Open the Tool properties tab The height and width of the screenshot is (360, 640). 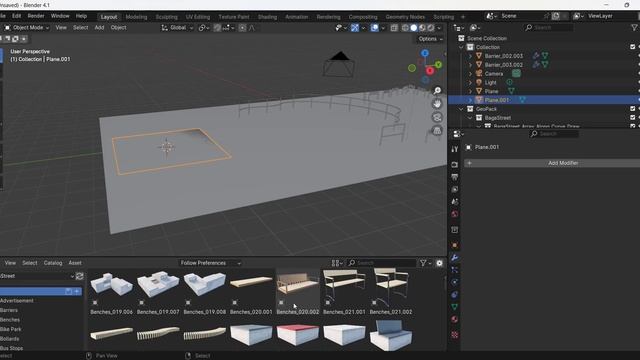(x=454, y=149)
